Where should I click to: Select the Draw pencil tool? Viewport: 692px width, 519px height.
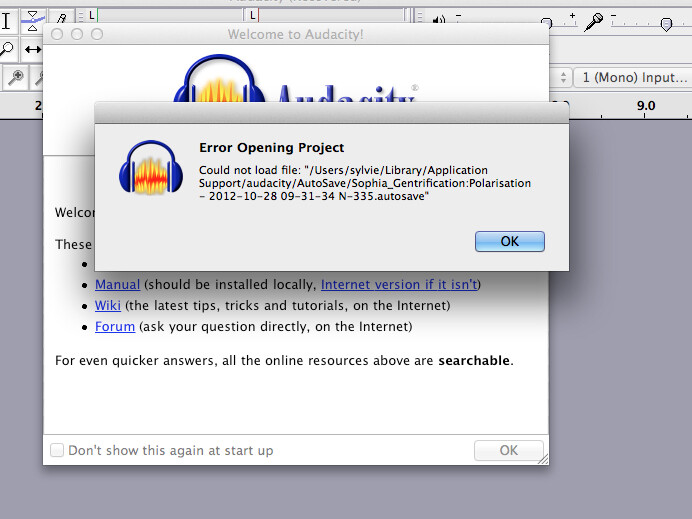[61, 19]
